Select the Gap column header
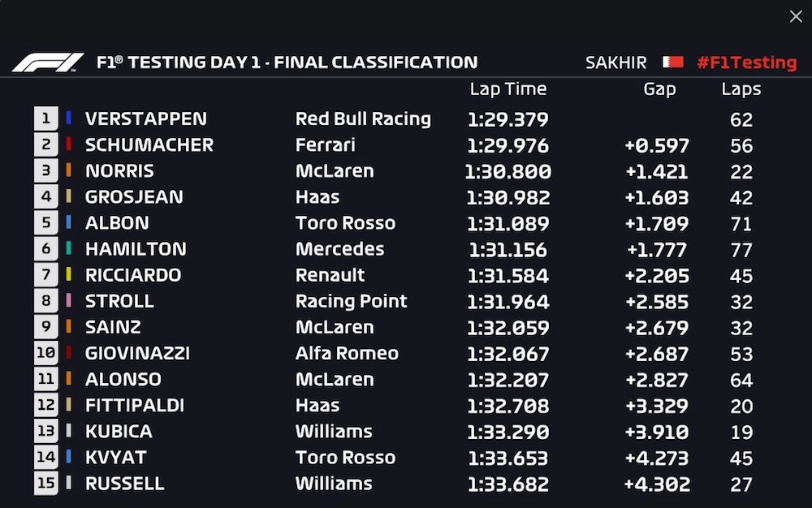The height and width of the screenshot is (508, 812). [x=659, y=89]
